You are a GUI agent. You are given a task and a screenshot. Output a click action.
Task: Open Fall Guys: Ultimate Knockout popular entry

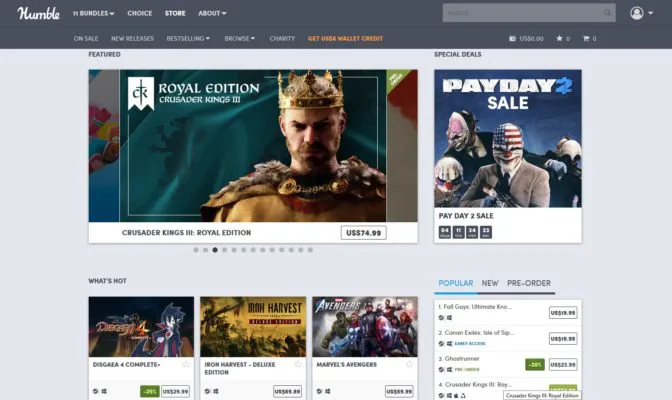point(475,307)
